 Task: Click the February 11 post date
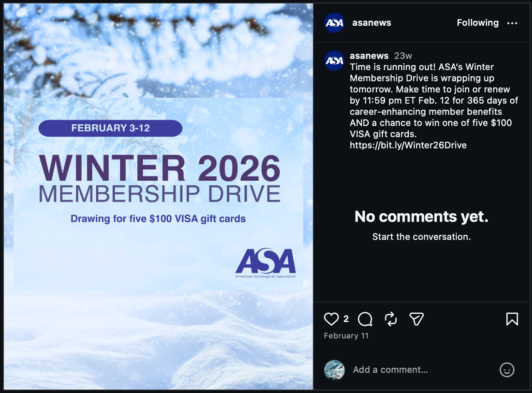346,335
